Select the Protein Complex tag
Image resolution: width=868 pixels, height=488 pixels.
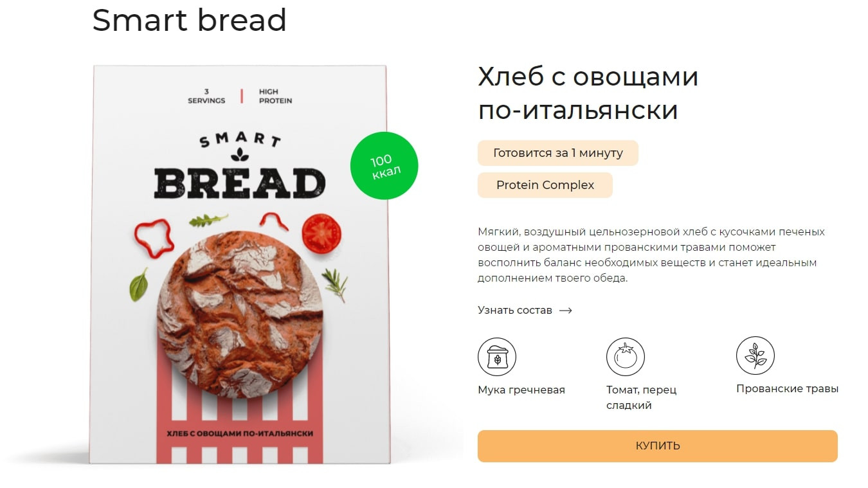[545, 185]
